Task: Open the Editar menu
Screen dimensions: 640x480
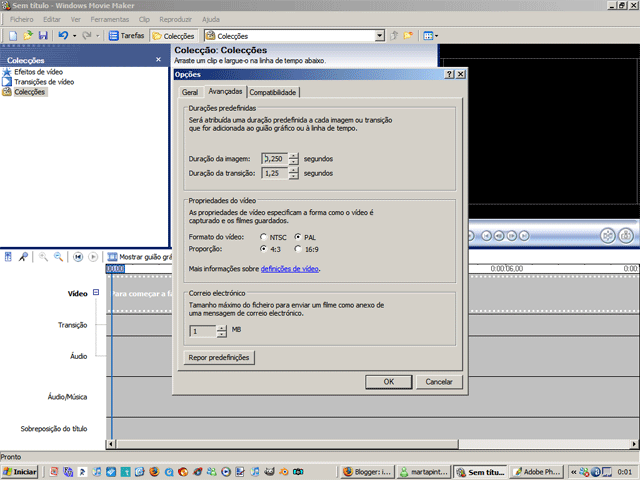Action: (x=52, y=19)
